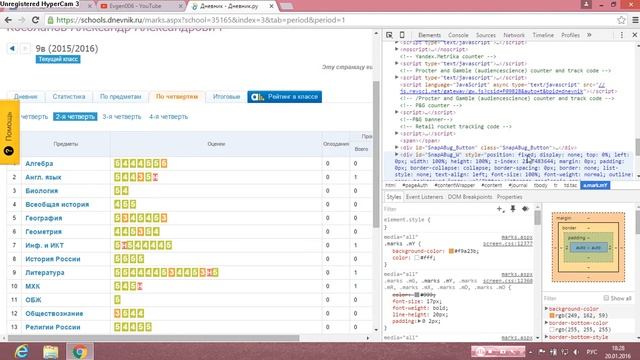Open the yellow Помощь help tab

[9, 132]
